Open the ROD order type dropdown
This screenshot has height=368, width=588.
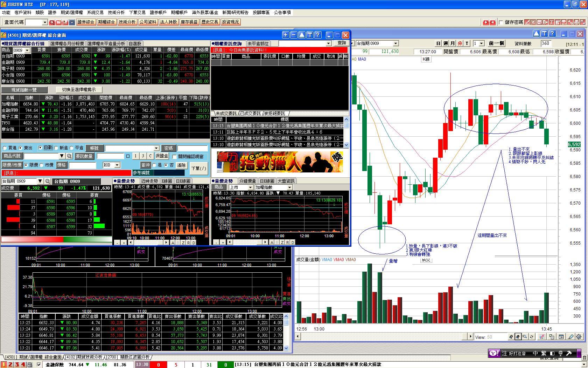pos(117,165)
